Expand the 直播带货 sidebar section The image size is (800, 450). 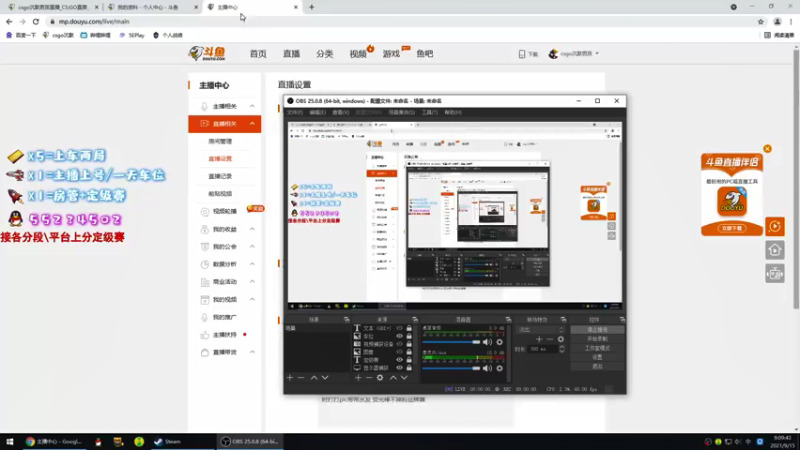coord(252,352)
